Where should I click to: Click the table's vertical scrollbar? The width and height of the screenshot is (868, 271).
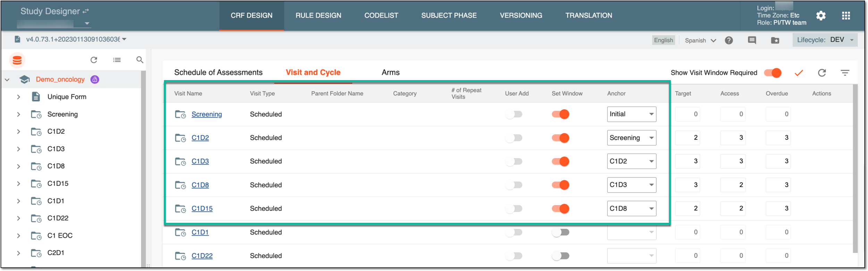(855, 169)
